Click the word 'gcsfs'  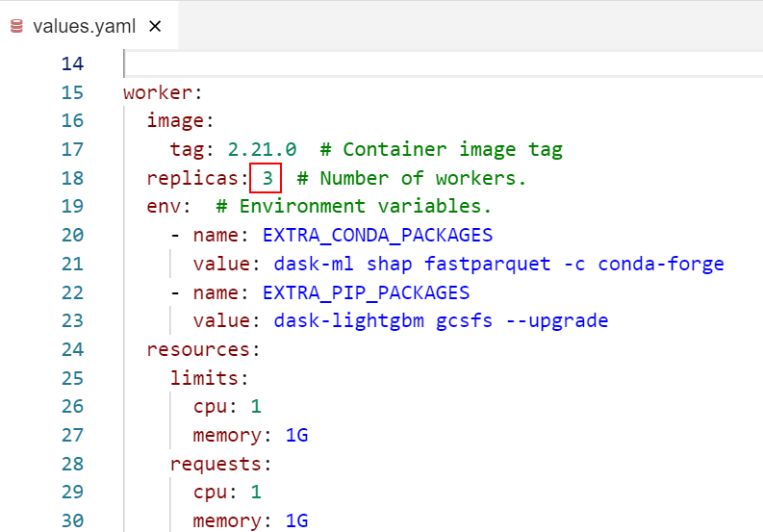pos(464,321)
